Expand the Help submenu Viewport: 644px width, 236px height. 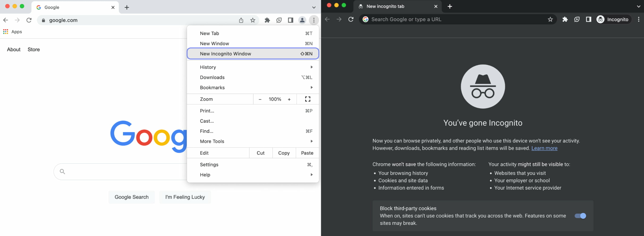pos(253,175)
